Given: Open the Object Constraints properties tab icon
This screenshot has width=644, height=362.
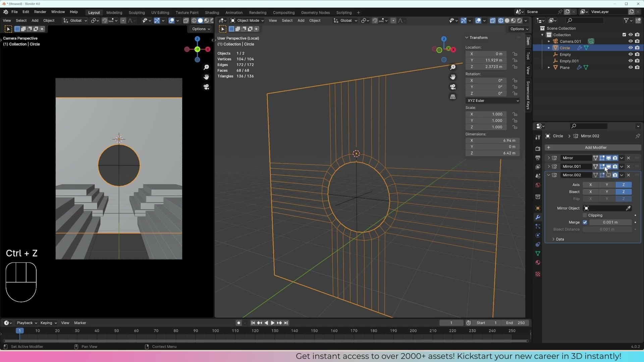Looking at the screenshot, I should 538,244.
